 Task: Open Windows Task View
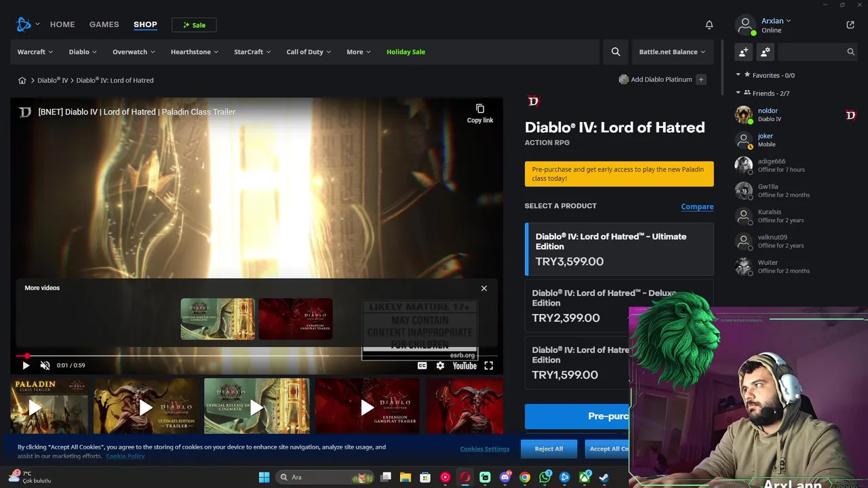tap(386, 477)
